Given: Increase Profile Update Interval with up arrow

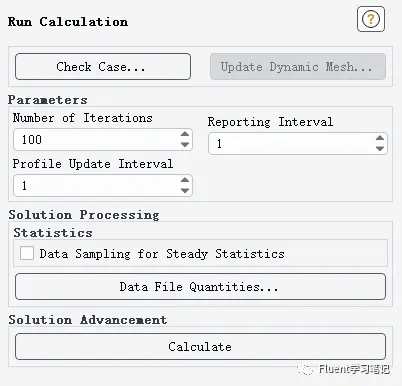Looking at the screenshot, I should point(185,180).
